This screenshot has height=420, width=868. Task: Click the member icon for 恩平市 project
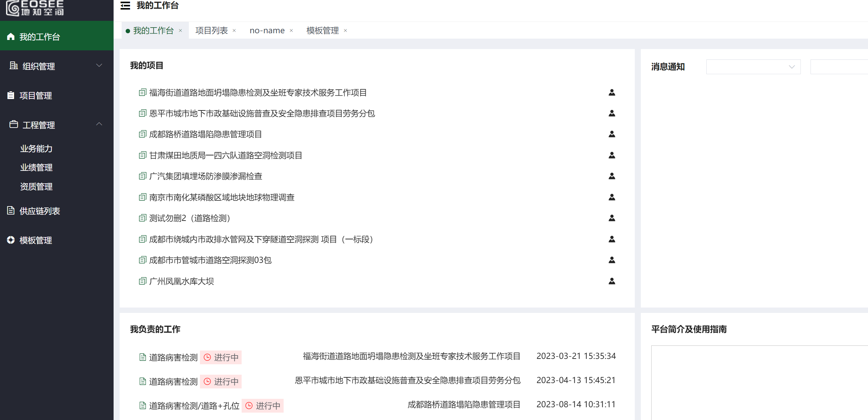[x=612, y=113]
